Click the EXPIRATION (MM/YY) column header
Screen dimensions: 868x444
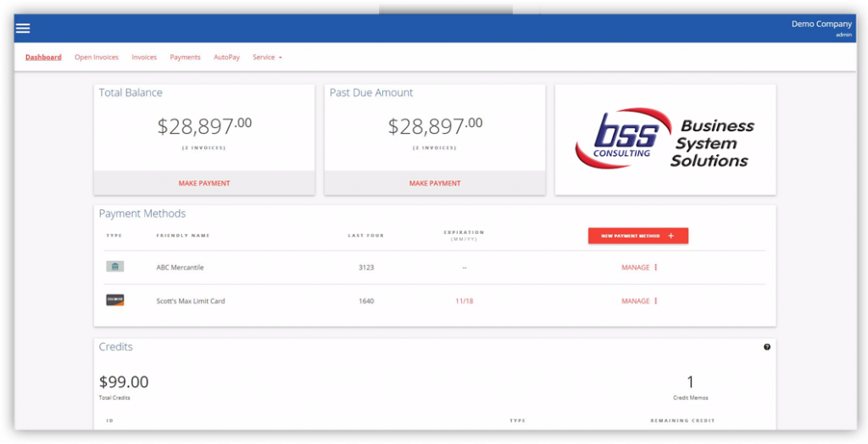[464, 236]
